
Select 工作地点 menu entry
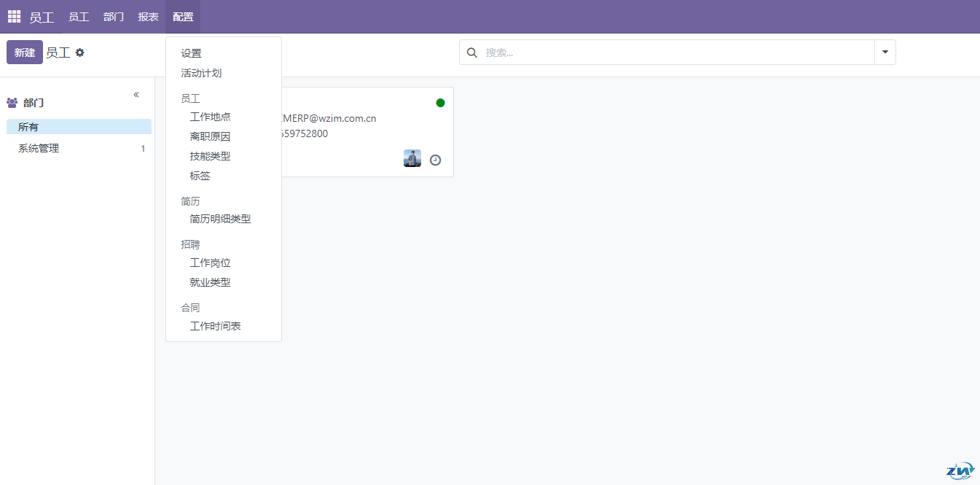210,117
